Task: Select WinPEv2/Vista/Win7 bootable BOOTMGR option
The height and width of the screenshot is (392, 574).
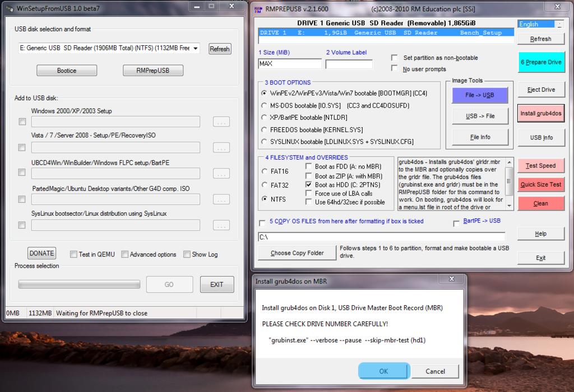Action: (x=264, y=94)
